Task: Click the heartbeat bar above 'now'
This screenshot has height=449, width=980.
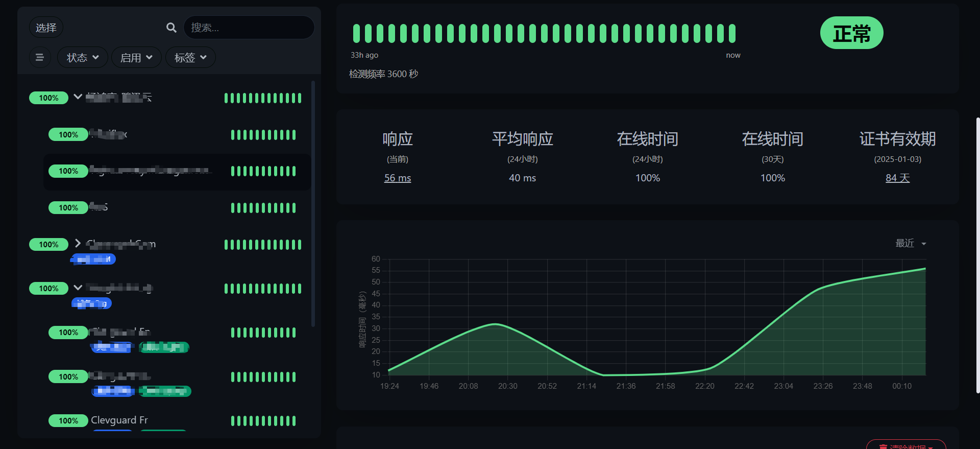Action: tap(732, 33)
